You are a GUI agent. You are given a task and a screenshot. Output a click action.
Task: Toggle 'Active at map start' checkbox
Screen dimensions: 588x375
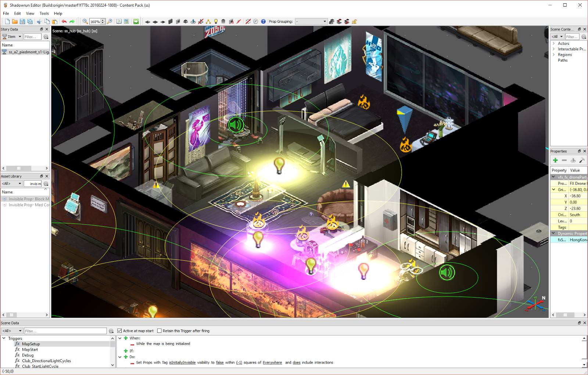tap(119, 331)
